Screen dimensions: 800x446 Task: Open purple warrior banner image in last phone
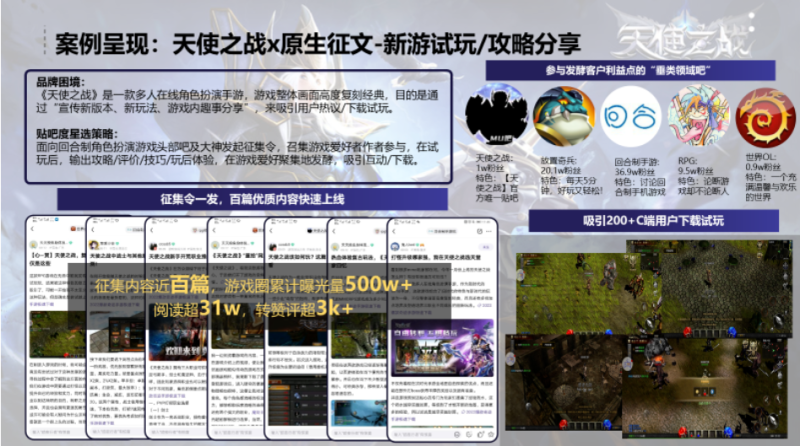442,348
